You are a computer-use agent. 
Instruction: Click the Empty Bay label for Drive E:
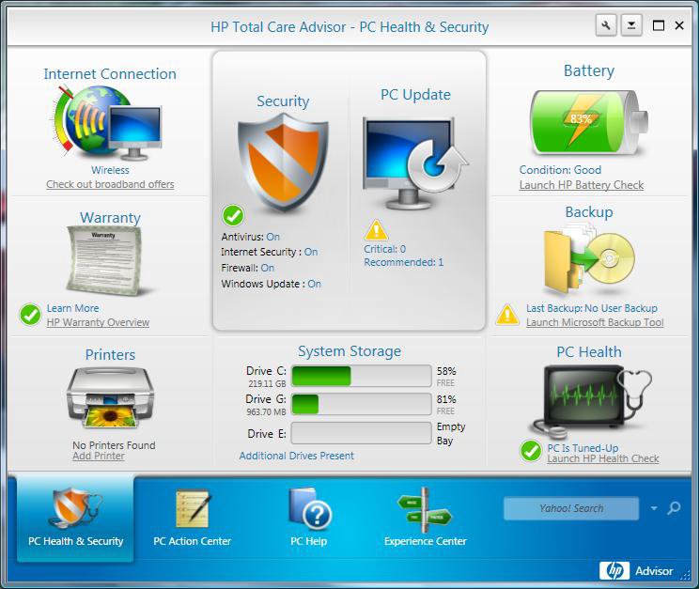tap(450, 433)
